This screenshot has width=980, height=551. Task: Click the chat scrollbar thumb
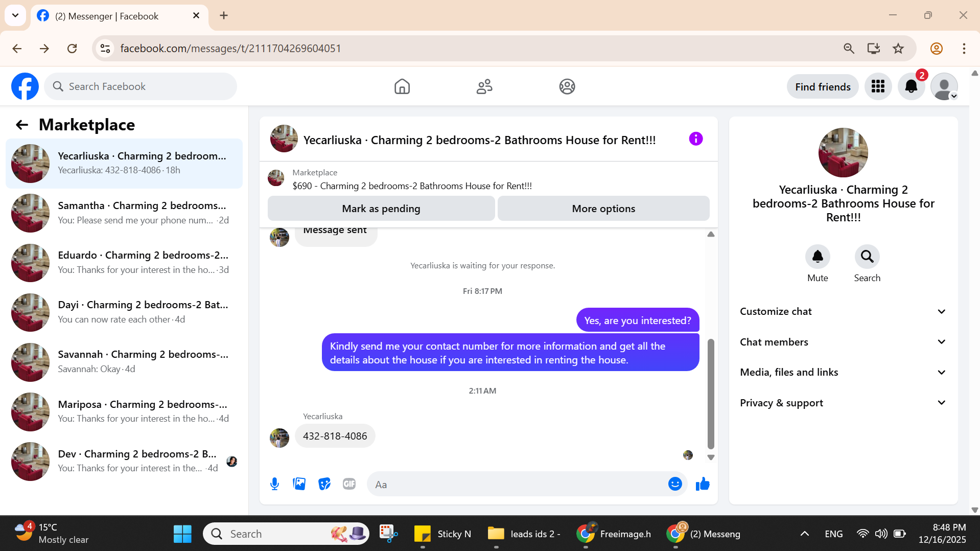[710, 394]
